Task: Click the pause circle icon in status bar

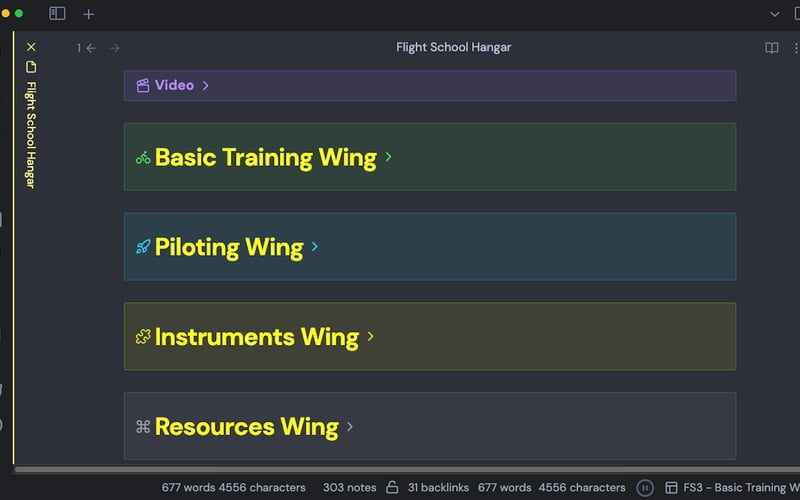Action: [x=645, y=488]
